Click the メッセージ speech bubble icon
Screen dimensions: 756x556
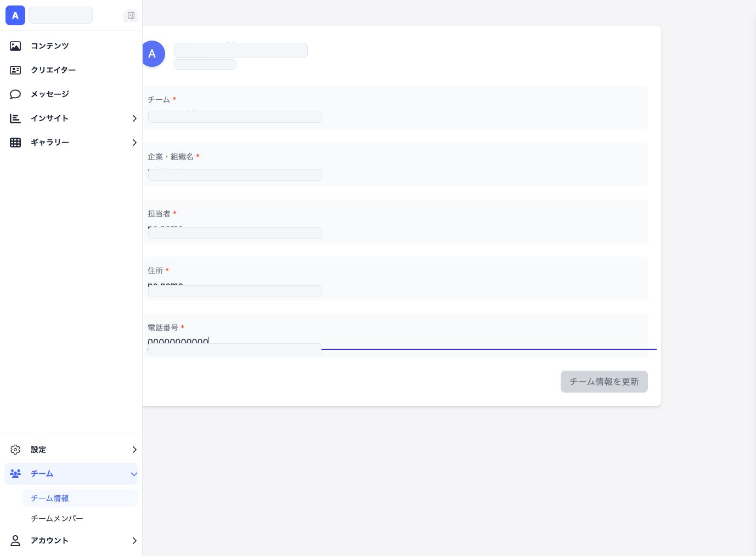click(x=15, y=94)
